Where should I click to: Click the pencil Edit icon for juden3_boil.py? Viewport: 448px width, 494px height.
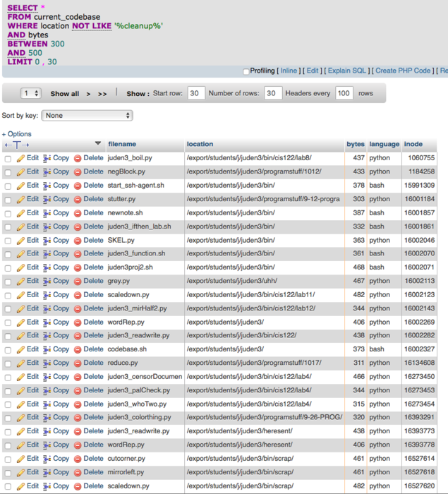click(x=20, y=158)
